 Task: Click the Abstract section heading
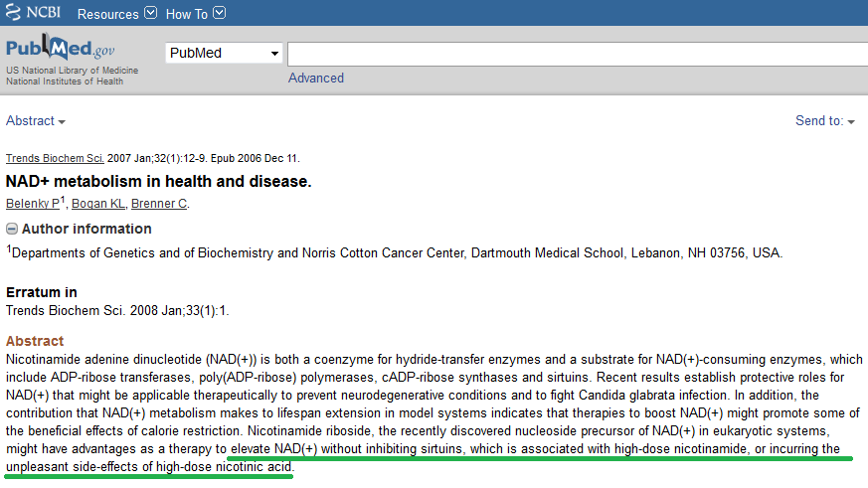[x=35, y=341]
